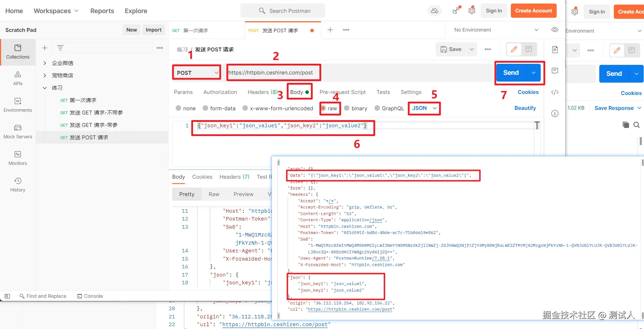Open the documentation icon in the right sidebar
The width and height of the screenshot is (644, 329).
[x=555, y=50]
